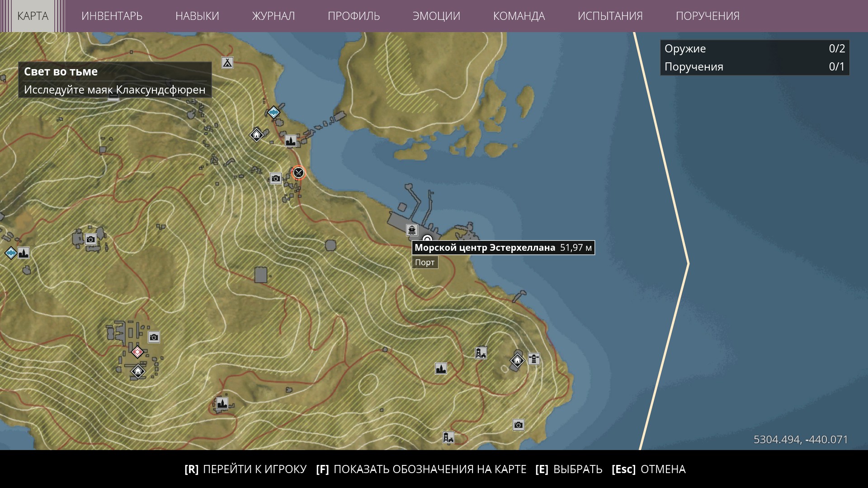
Task: Click the Поручения 0/1 counter row
Action: click(755, 67)
